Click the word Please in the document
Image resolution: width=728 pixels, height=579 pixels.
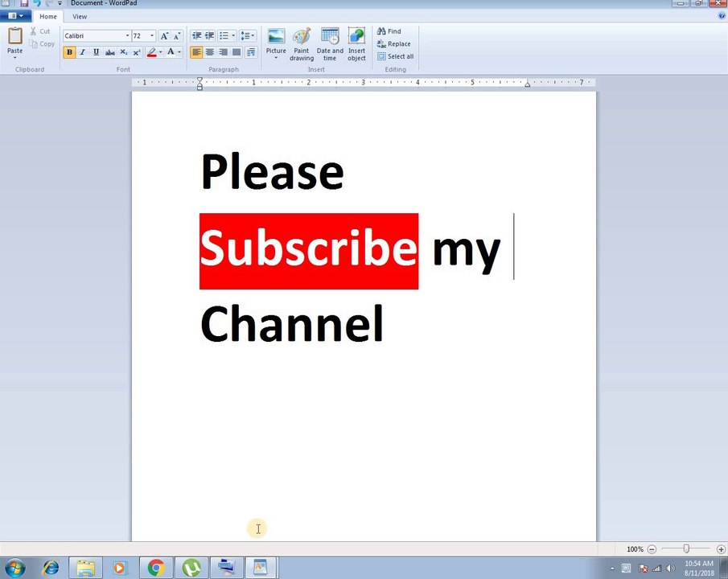click(x=272, y=170)
